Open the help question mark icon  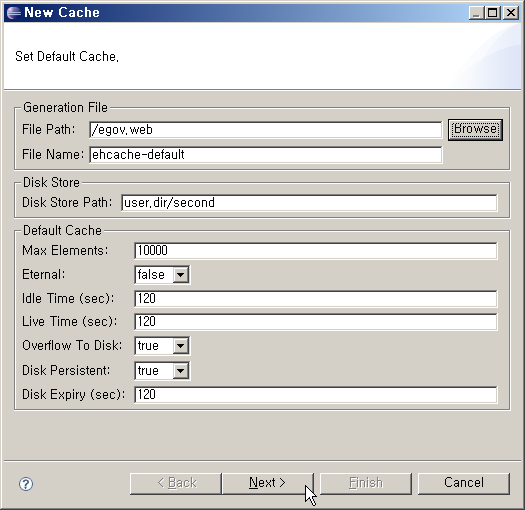tap(26, 484)
